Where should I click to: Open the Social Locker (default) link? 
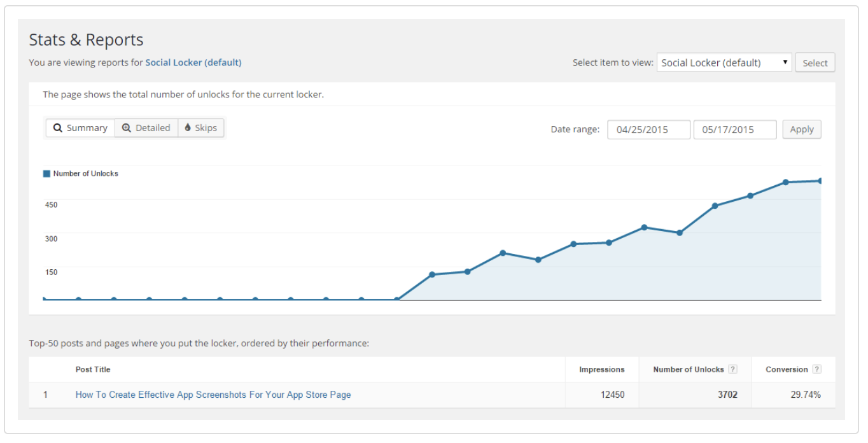[x=193, y=62]
